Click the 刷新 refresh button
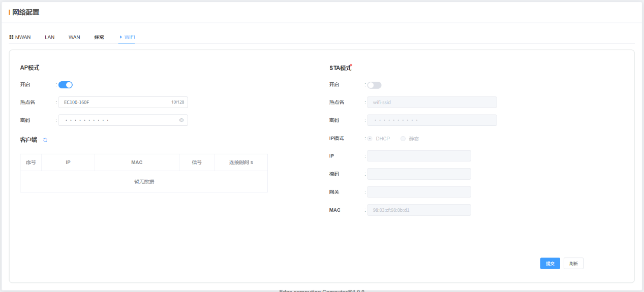This screenshot has height=292, width=644. click(573, 264)
